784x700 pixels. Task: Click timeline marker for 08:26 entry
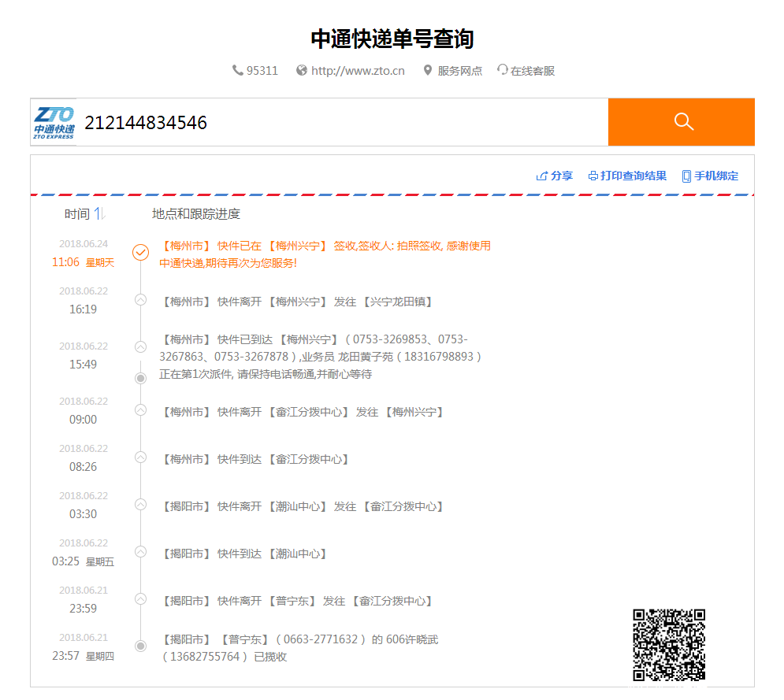point(141,457)
